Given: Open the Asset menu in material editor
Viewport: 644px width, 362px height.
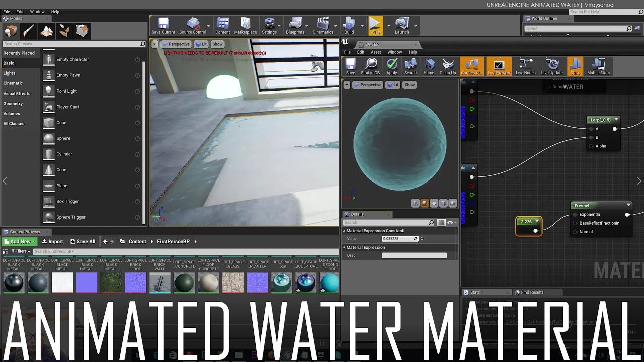Looking at the screenshot, I should [x=376, y=52].
